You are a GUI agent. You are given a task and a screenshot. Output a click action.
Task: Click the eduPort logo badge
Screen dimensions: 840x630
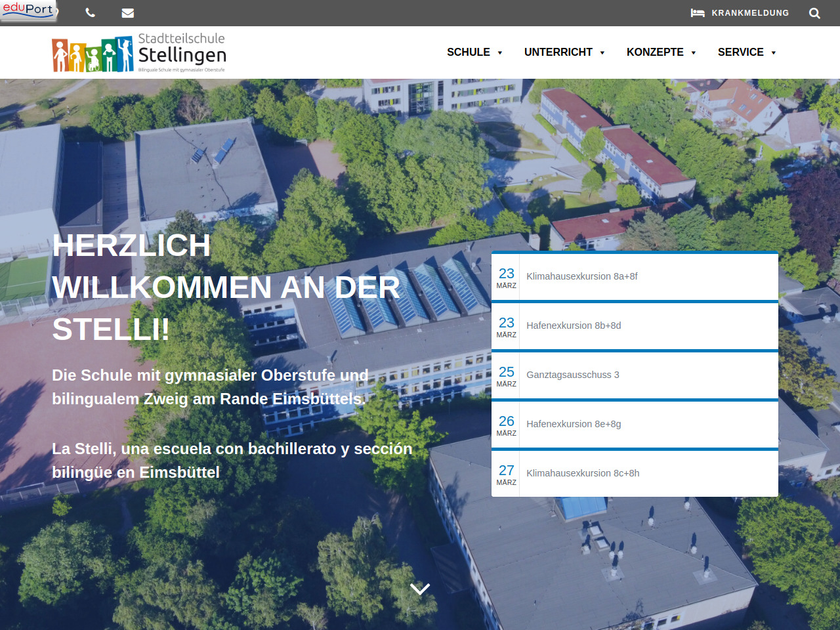click(x=28, y=10)
